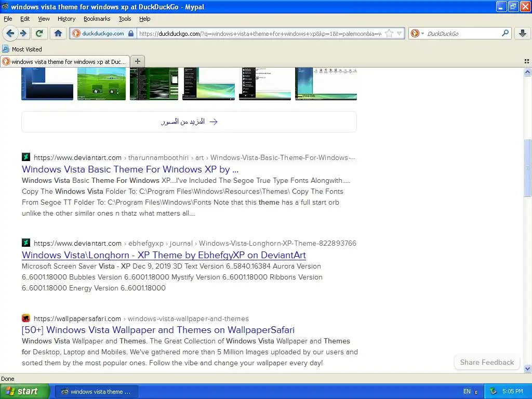The width and height of the screenshot is (532, 399).
Task: Click the Mypal window title bar icon
Action: pos(5,6)
